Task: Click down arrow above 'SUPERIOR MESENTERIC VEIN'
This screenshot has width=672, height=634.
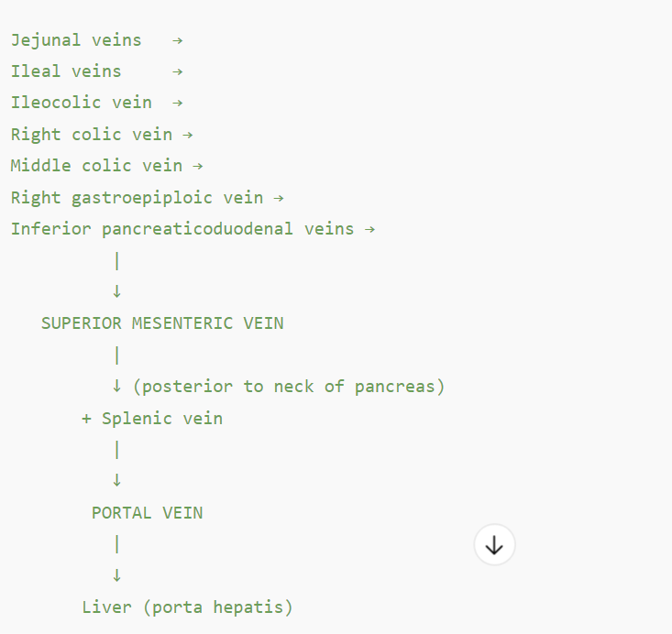Action: 116,292
